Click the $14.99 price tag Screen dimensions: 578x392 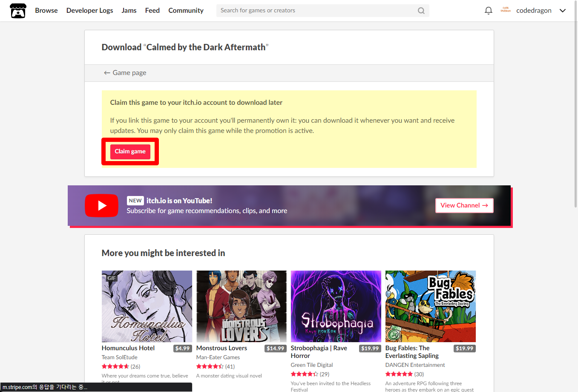(x=275, y=349)
